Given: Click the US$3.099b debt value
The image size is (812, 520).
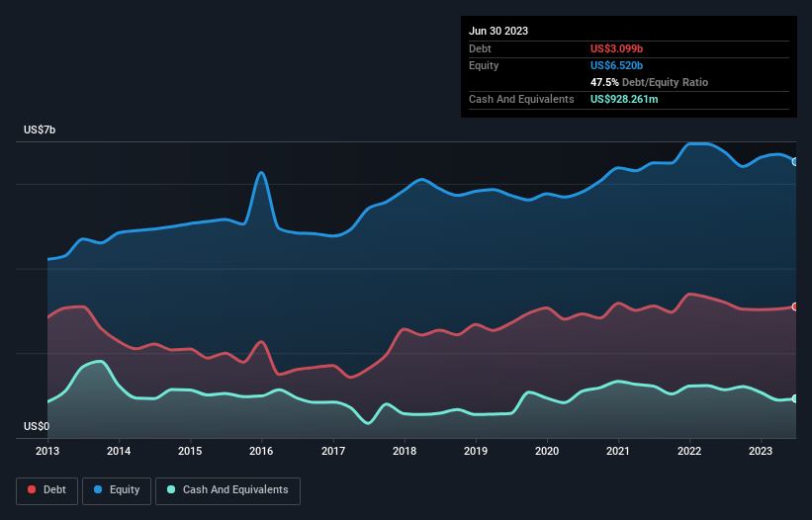Looking at the screenshot, I should 616,48.
